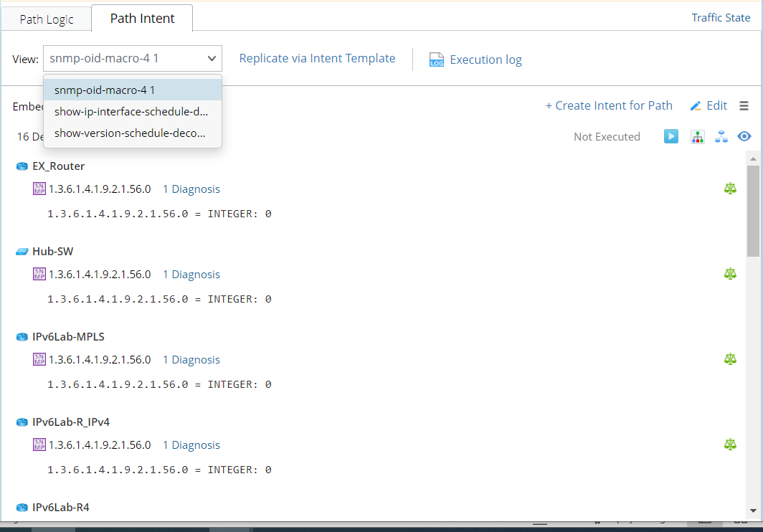Screen dimensions: 763x532
Task: Click Replicate via Intent Template link
Action: [317, 58]
